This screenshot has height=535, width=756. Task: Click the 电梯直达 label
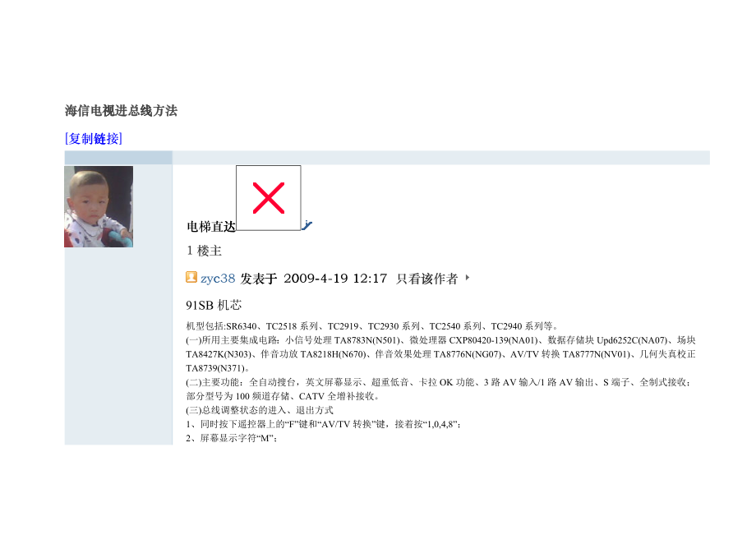tap(211, 227)
